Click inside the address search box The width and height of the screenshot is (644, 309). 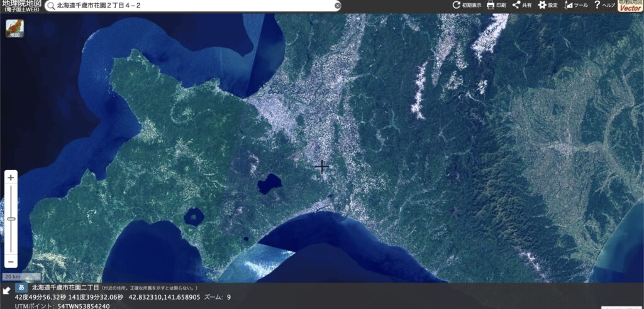[x=189, y=5]
